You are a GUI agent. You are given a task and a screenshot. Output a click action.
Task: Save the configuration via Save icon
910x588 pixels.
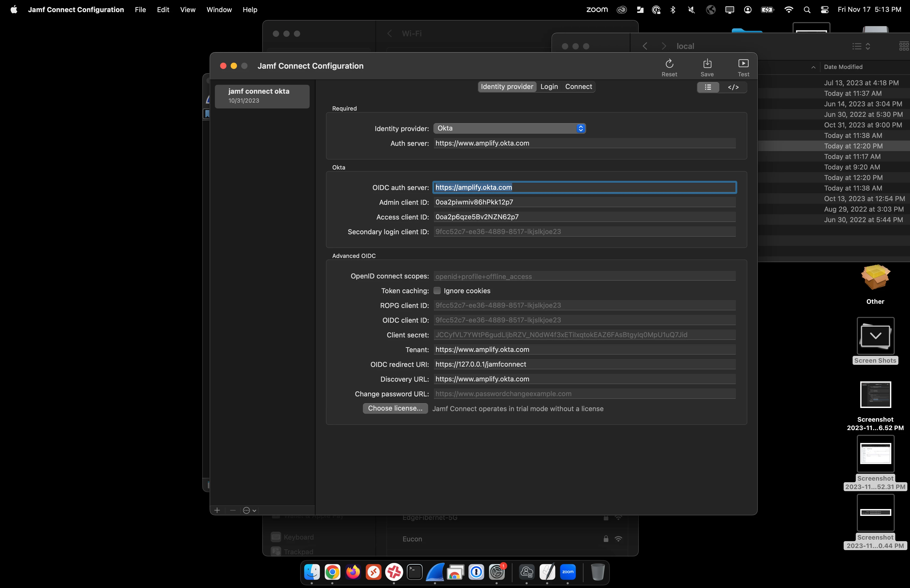pos(707,68)
